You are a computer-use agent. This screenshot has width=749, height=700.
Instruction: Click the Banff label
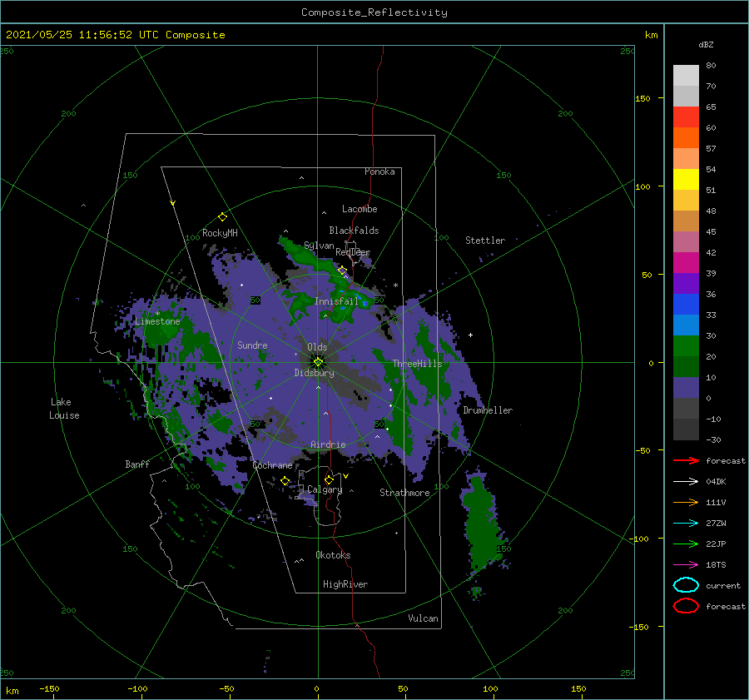[x=137, y=464]
